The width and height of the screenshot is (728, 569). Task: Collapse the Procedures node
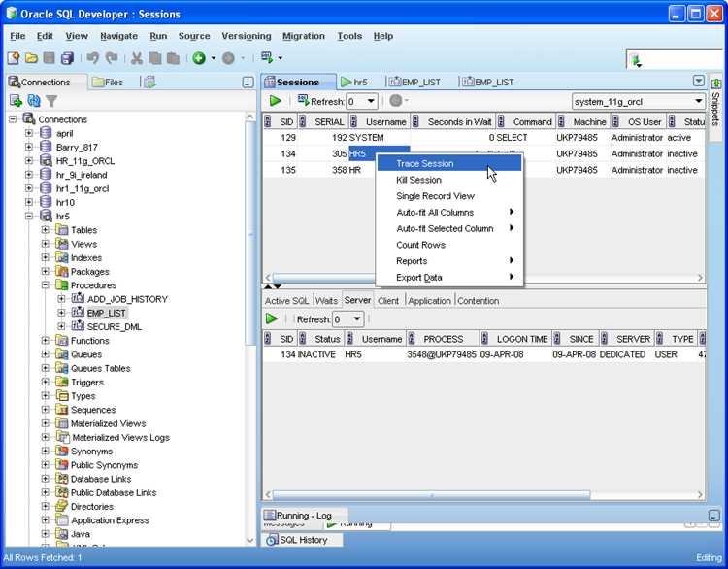(x=45, y=285)
